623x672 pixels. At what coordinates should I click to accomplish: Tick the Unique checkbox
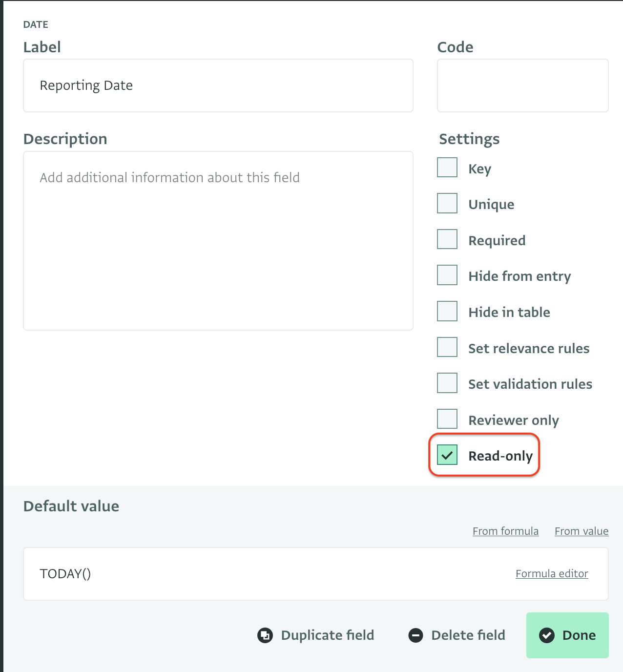[447, 204]
